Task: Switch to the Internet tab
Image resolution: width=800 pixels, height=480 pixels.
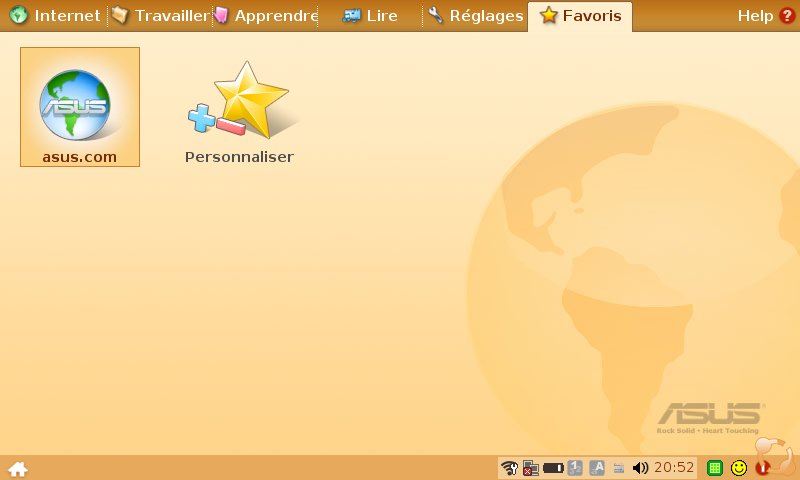Action: point(55,16)
